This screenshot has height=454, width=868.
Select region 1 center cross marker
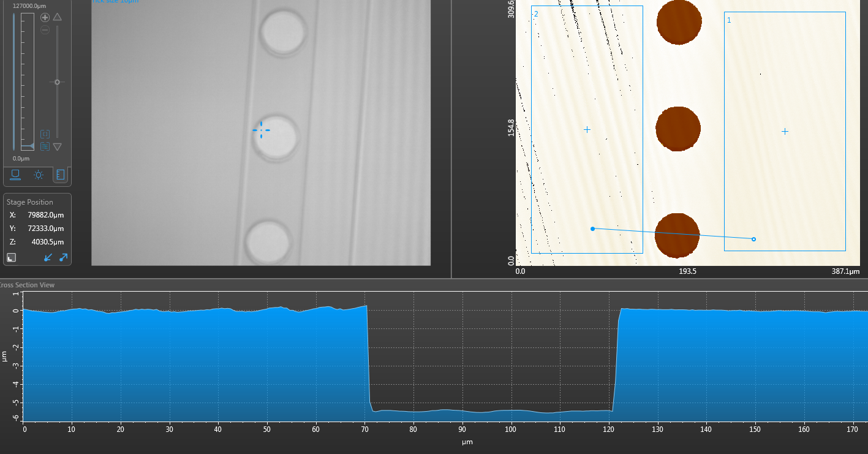point(785,131)
